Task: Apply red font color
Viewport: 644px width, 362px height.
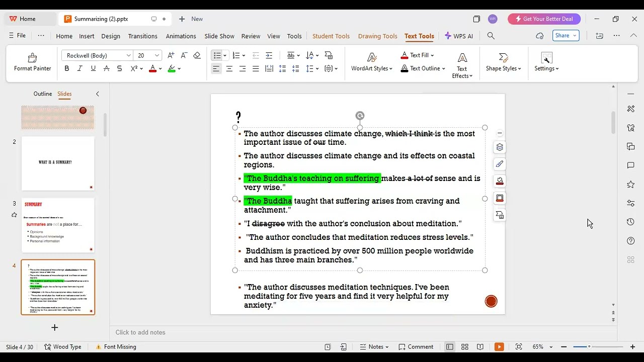Action: 152,68
